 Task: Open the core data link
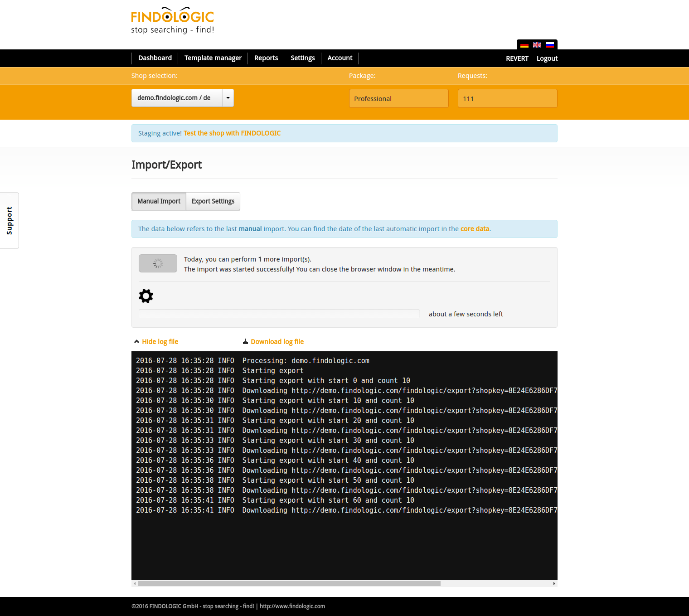[475, 229]
